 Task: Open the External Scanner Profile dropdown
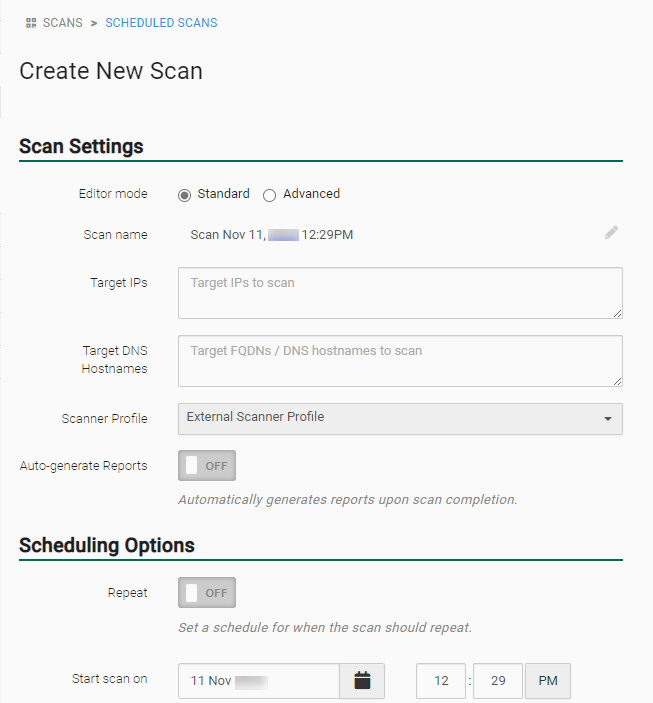pos(400,419)
